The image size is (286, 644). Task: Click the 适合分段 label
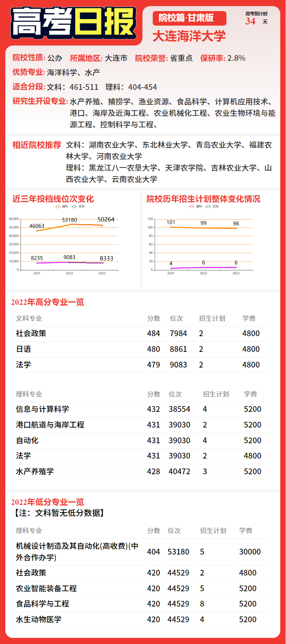tap(29, 87)
